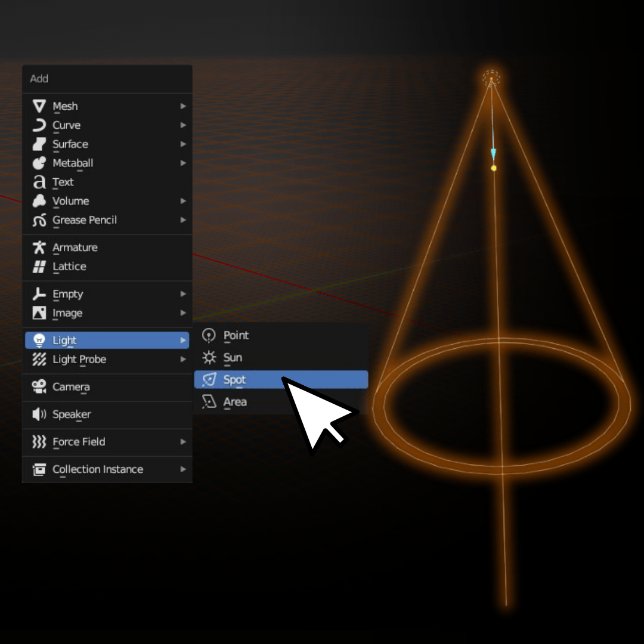Click the Collection Instance icon

pyautogui.click(x=39, y=469)
